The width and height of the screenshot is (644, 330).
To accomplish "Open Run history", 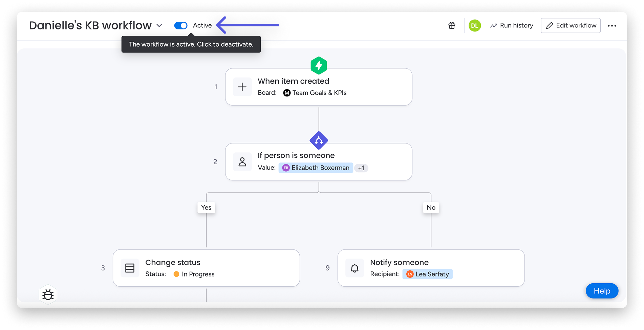I will [511, 25].
